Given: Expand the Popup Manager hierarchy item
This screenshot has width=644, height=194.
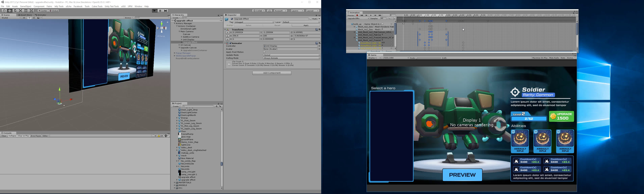Looking at the screenshot, I should (175, 53).
